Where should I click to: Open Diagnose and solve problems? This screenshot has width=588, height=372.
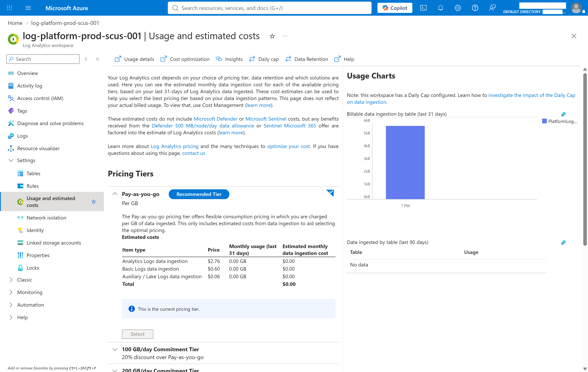(x=50, y=123)
